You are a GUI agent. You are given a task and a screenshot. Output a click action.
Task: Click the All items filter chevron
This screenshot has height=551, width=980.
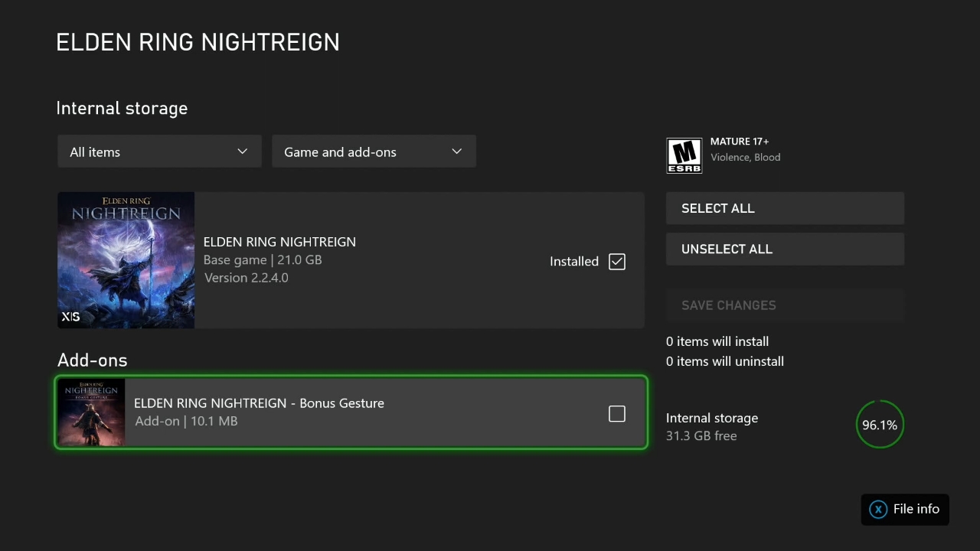click(242, 152)
